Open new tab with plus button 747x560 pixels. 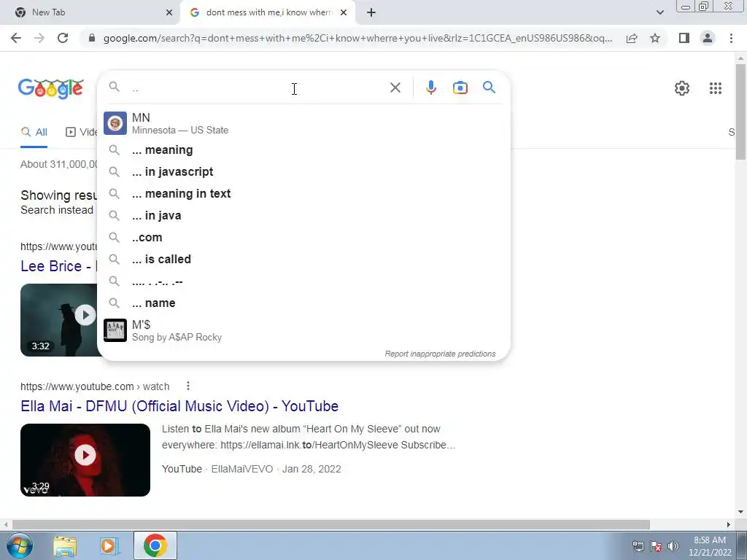tap(371, 12)
